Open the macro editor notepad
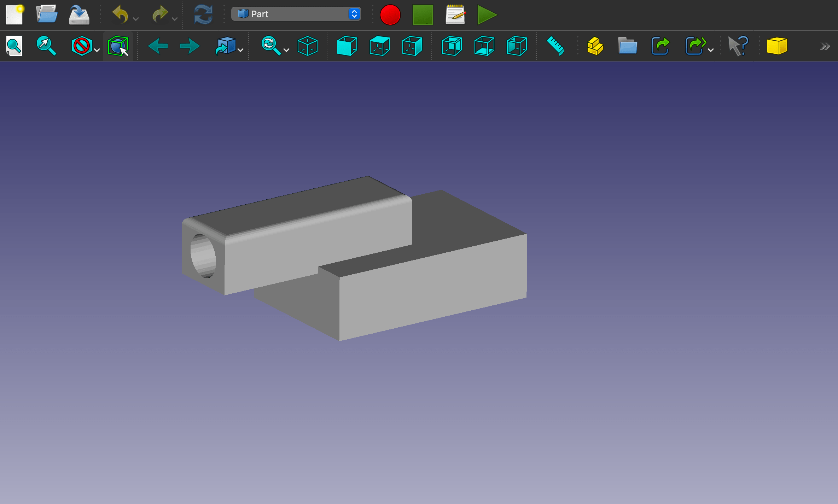Screen dimensions: 838x504 [455, 14]
